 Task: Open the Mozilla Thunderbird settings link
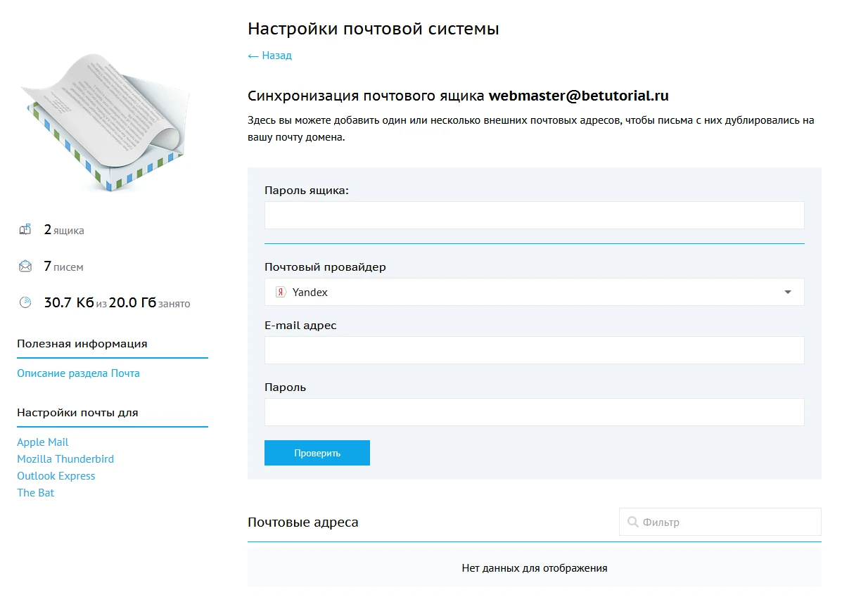(65, 458)
